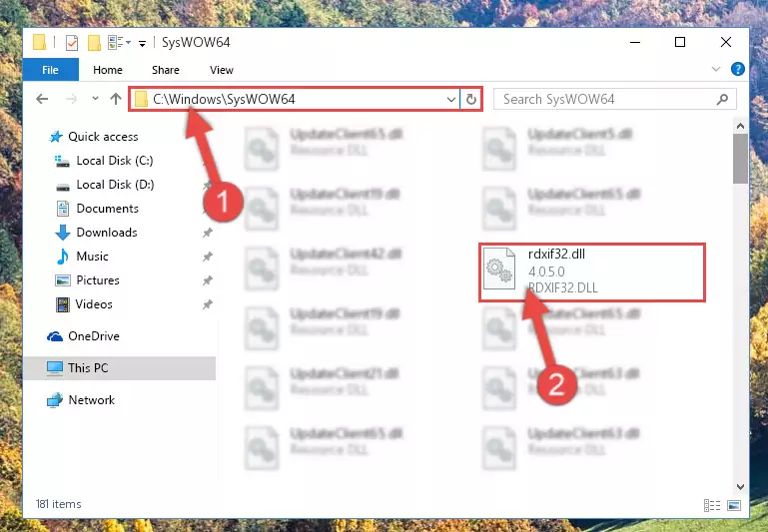Open Pictures folder in sidebar
The height and width of the screenshot is (532, 768).
tap(98, 280)
